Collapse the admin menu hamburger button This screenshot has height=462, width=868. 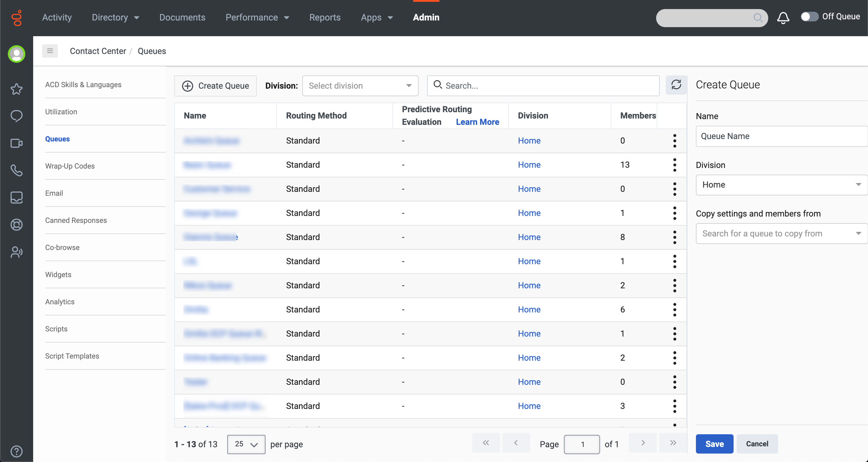[x=50, y=51]
